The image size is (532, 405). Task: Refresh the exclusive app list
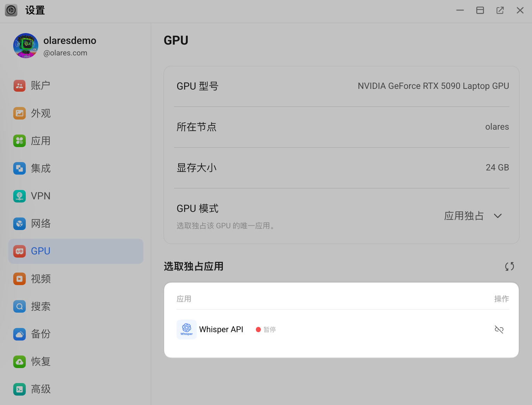509,266
